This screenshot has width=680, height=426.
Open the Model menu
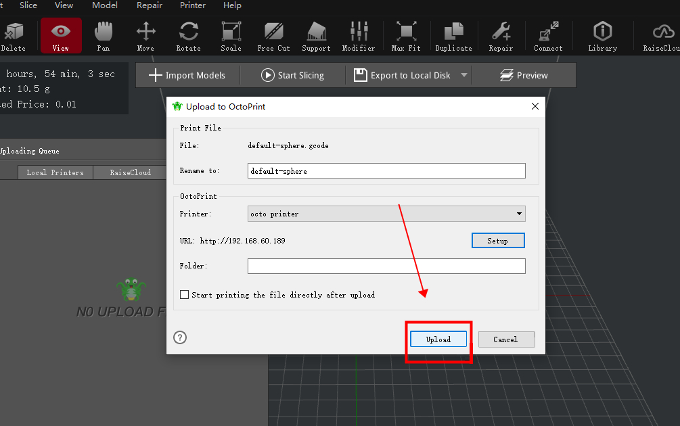tap(105, 5)
